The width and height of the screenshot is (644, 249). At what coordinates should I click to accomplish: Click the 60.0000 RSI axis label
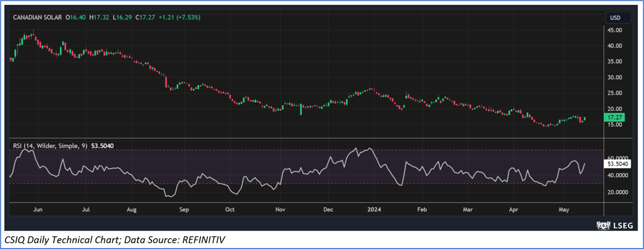pyautogui.click(x=617, y=158)
